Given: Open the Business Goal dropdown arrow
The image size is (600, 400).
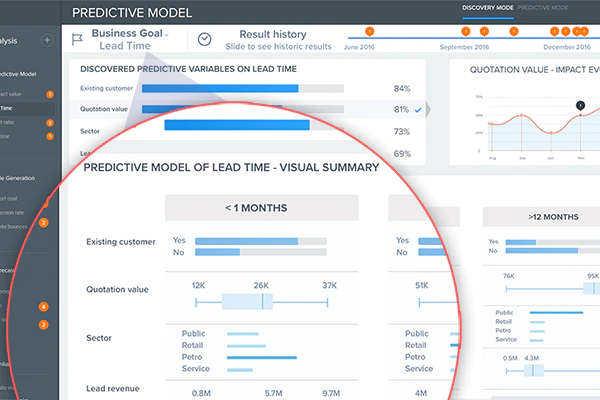Looking at the screenshot, I should (x=166, y=35).
